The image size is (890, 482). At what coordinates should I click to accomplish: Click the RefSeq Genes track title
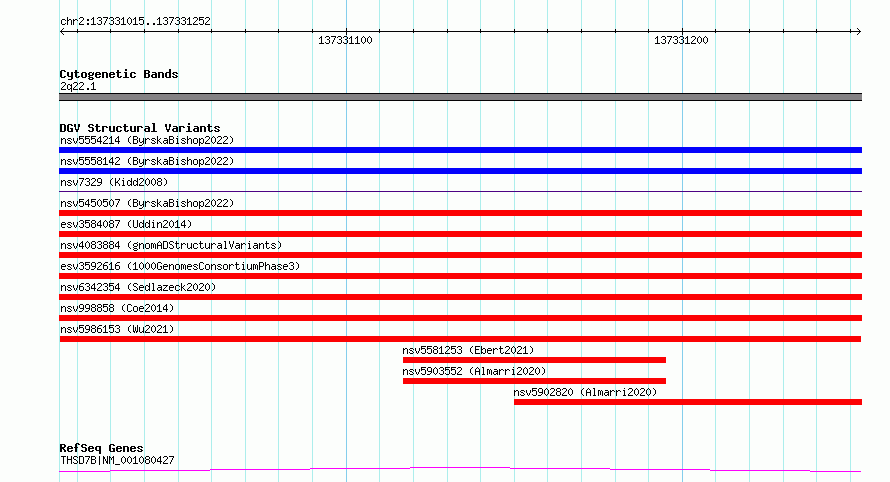coord(101,448)
